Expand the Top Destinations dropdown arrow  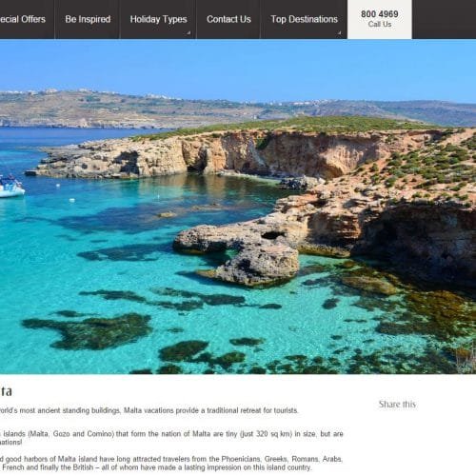coord(339,32)
